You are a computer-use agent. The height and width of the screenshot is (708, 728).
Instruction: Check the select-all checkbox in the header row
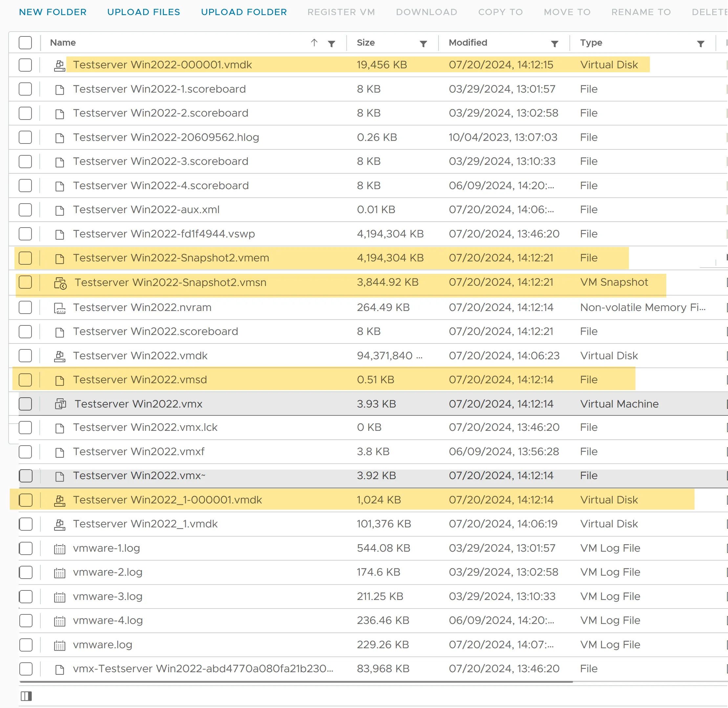coord(25,42)
